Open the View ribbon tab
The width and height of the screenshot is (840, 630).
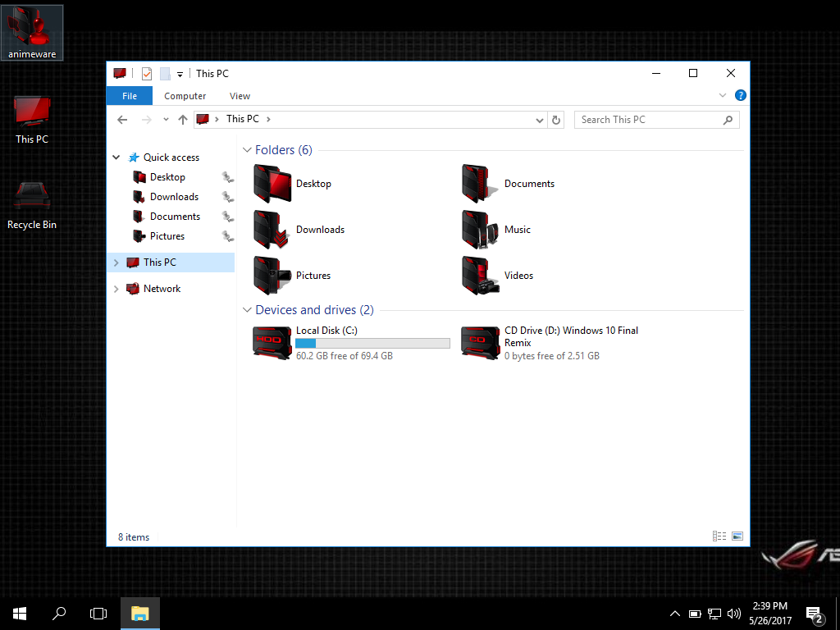pos(240,96)
